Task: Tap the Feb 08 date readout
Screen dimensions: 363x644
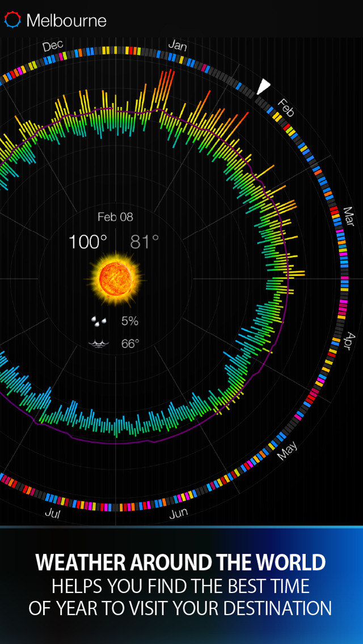Action: 116,217
